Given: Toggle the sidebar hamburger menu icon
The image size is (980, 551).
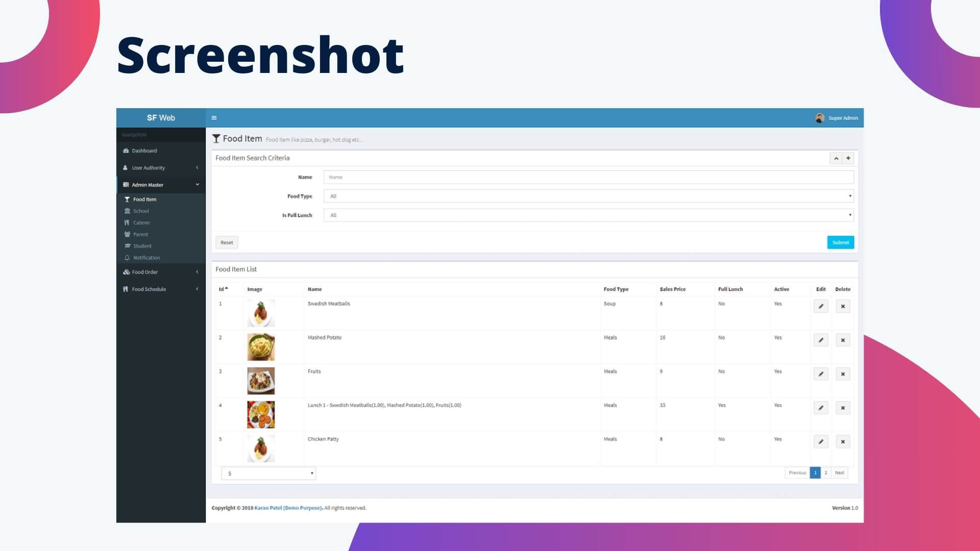Looking at the screenshot, I should click(x=214, y=118).
